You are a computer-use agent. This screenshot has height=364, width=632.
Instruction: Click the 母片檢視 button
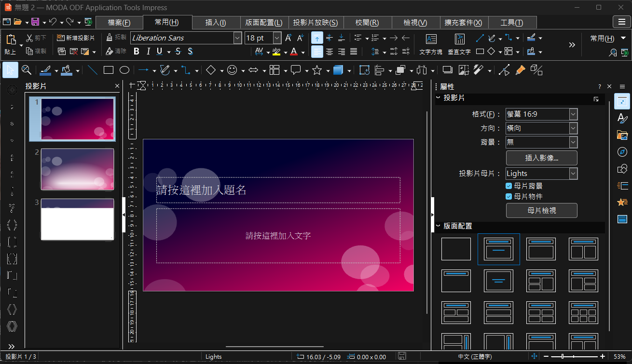tap(541, 210)
